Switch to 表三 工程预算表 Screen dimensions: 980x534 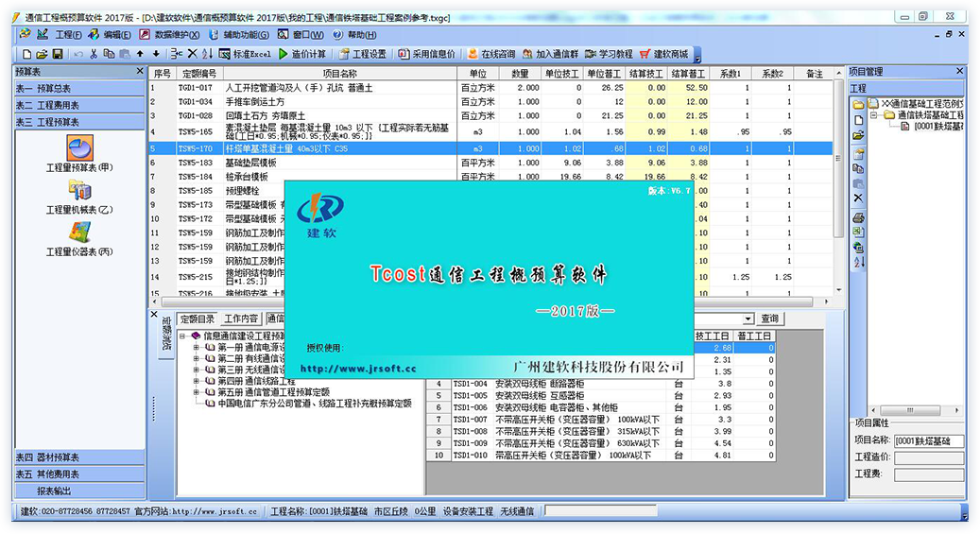[x=79, y=122]
